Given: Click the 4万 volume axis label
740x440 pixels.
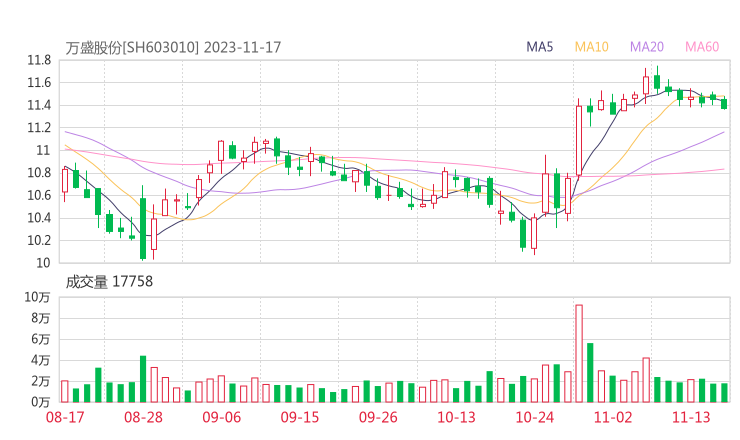Looking at the screenshot, I should (41, 360).
